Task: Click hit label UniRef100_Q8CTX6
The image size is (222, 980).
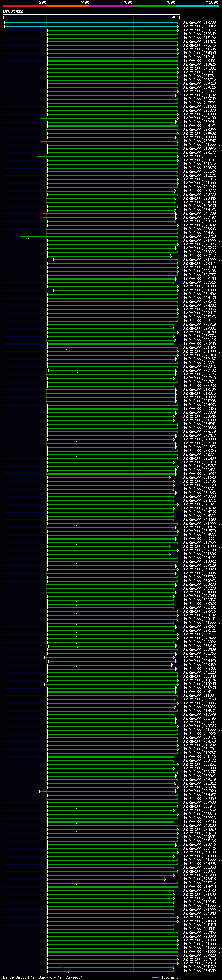Action: pos(199,848)
